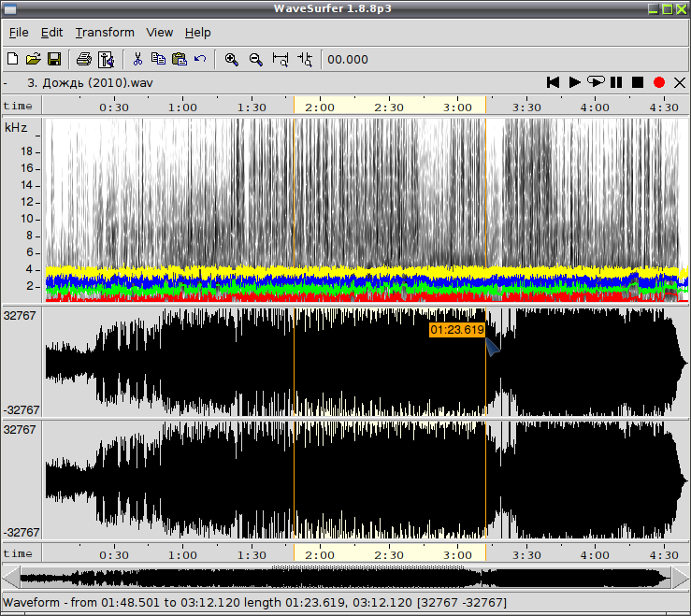The image size is (691, 616).
Task: Click upper waveform's 32767 amplitude label
Action: [20, 316]
